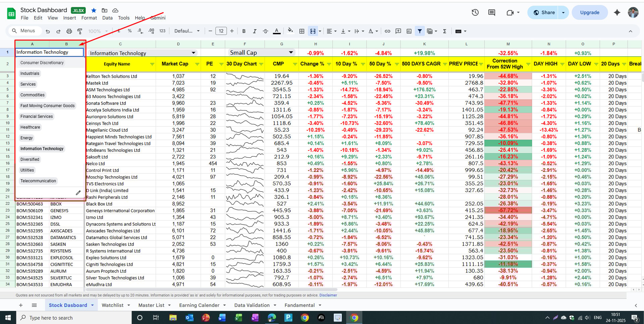The image size is (644, 324).
Task: Decrease decimal places in the toolbar
Action: tap(140, 31)
